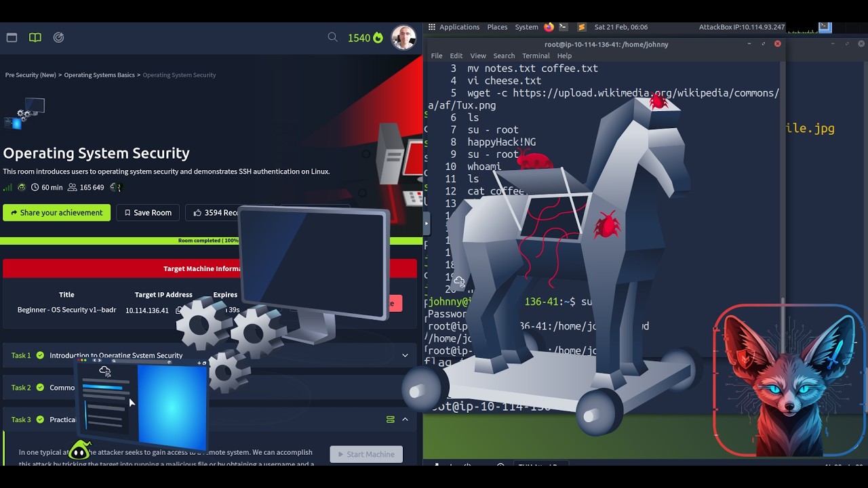Image resolution: width=868 pixels, height=488 pixels.
Task: Launch the Sublime Text icon in top panel
Action: 582,27
